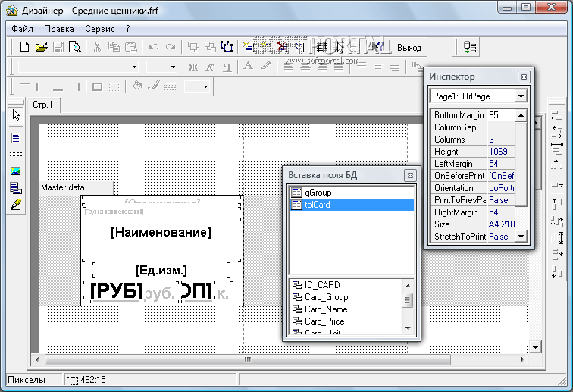Pick the frame color brush button
Screen dimensions: 573x392
(154, 86)
